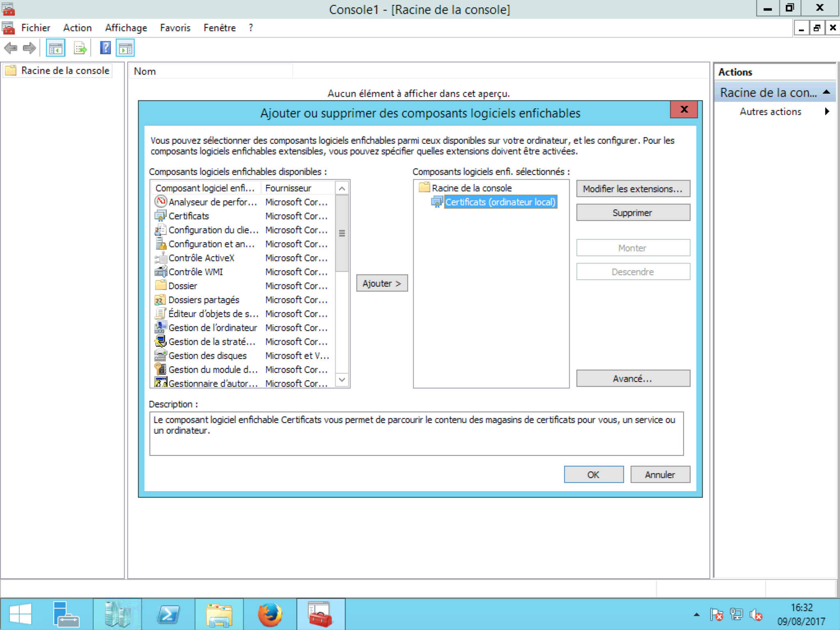The image size is (840, 630).
Task: Open the ? help menu
Action: coord(251,28)
